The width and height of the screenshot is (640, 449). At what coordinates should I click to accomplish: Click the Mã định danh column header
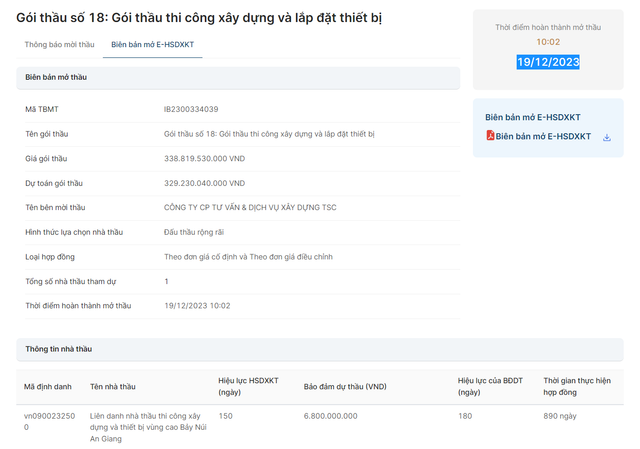[49, 386]
